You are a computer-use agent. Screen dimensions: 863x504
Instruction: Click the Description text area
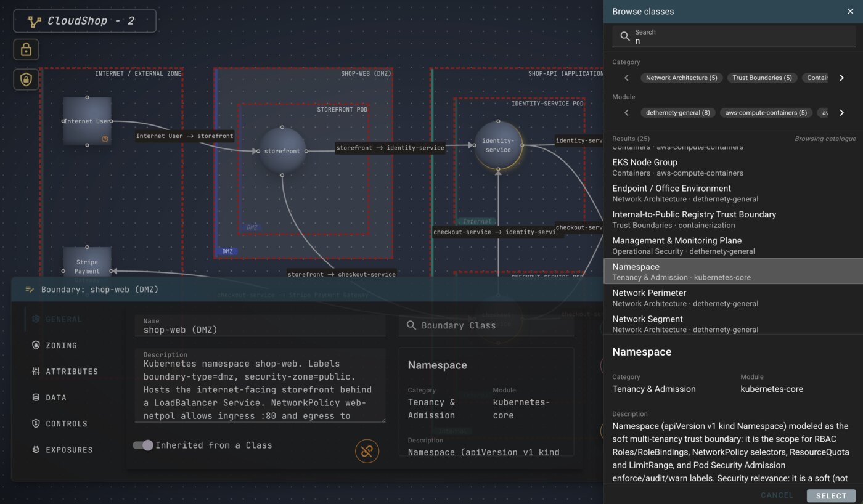[260, 386]
